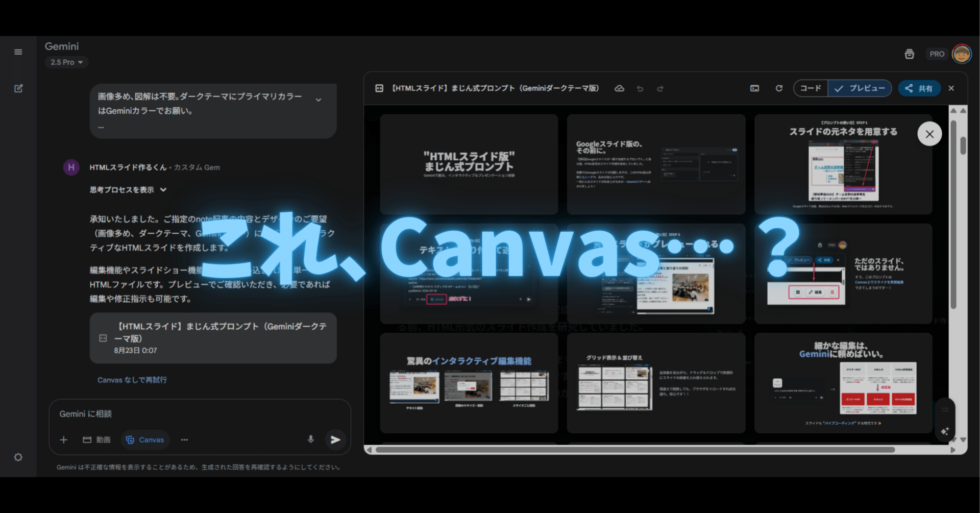Open the 2.5 Pro model selector
The height and width of the screenshot is (513, 980).
(x=66, y=62)
